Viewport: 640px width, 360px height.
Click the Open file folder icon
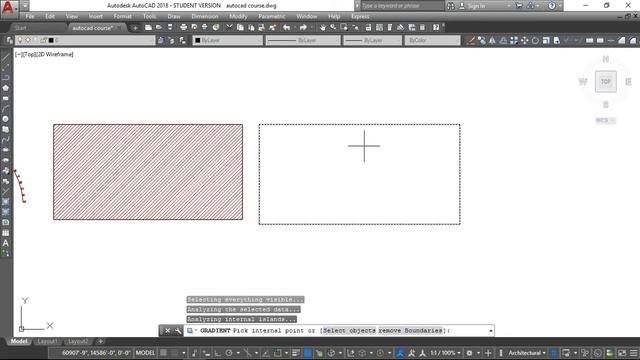[159, 27]
